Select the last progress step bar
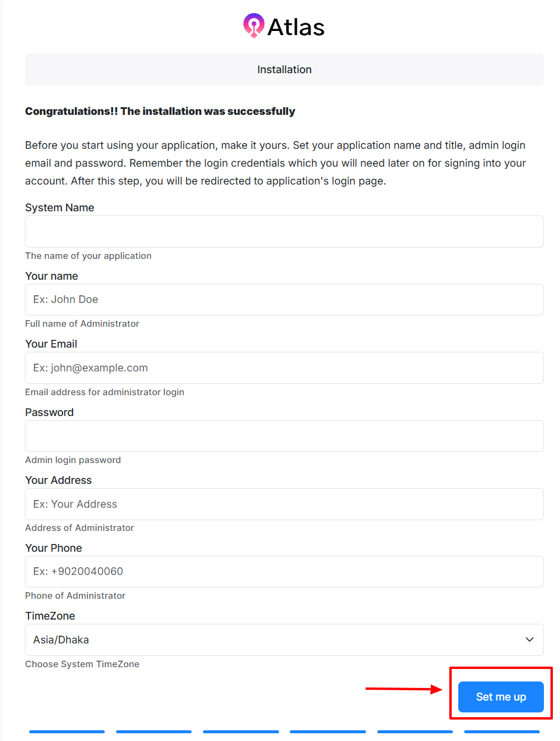 (x=502, y=731)
